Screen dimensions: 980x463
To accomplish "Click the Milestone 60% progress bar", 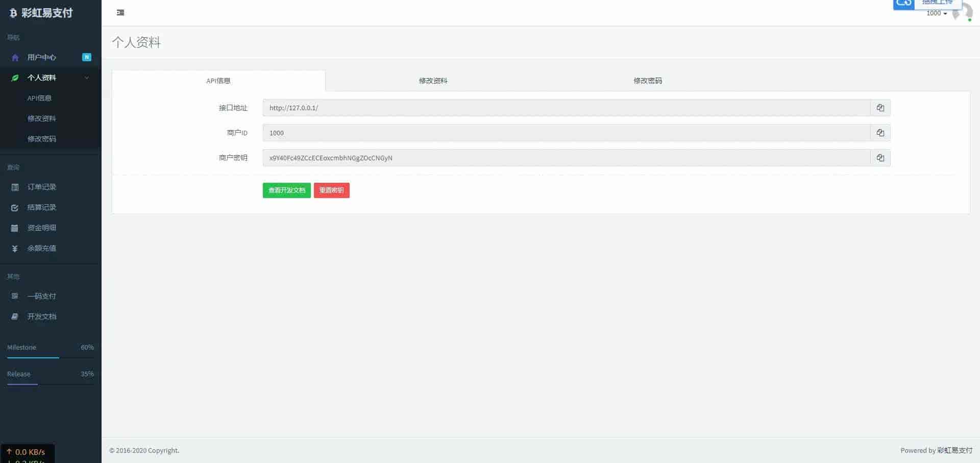I will point(51,357).
